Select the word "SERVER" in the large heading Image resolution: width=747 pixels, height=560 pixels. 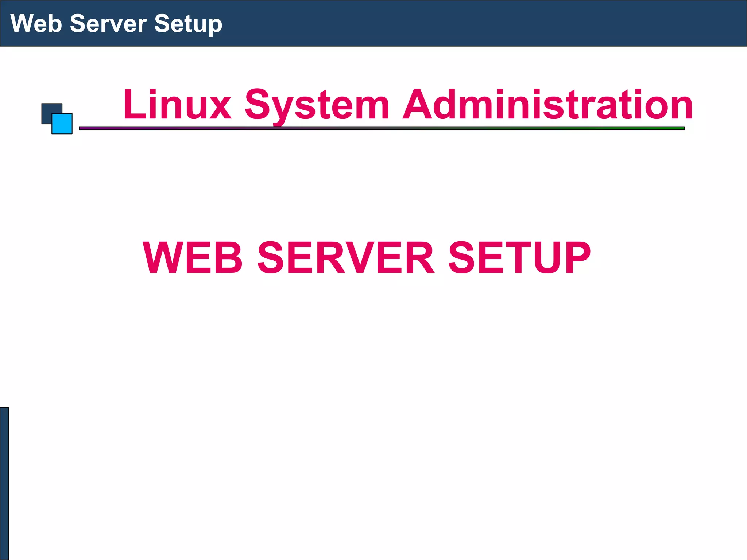(346, 258)
